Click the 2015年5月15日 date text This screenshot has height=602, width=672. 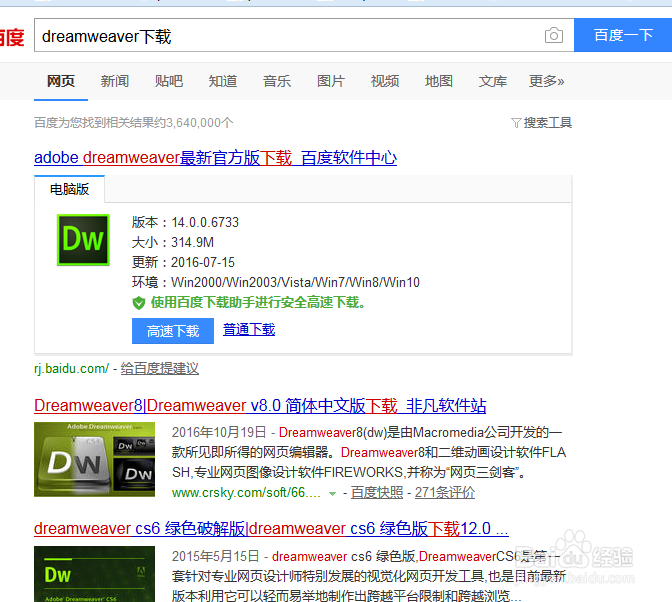pyautogui.click(x=216, y=556)
